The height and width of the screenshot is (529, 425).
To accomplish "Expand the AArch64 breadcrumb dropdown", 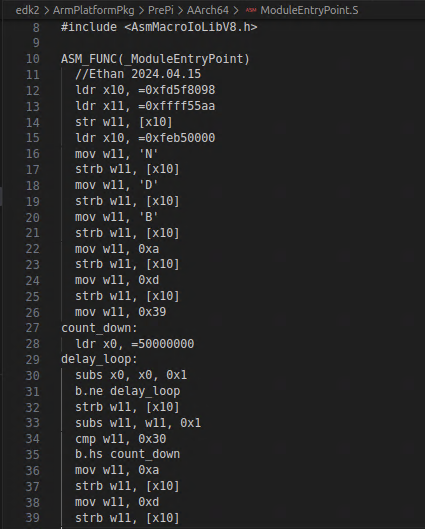I will [x=208, y=10].
